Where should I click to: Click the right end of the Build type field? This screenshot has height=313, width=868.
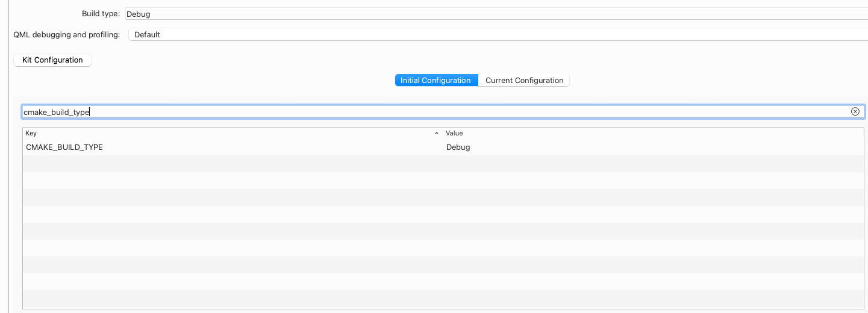(x=855, y=14)
